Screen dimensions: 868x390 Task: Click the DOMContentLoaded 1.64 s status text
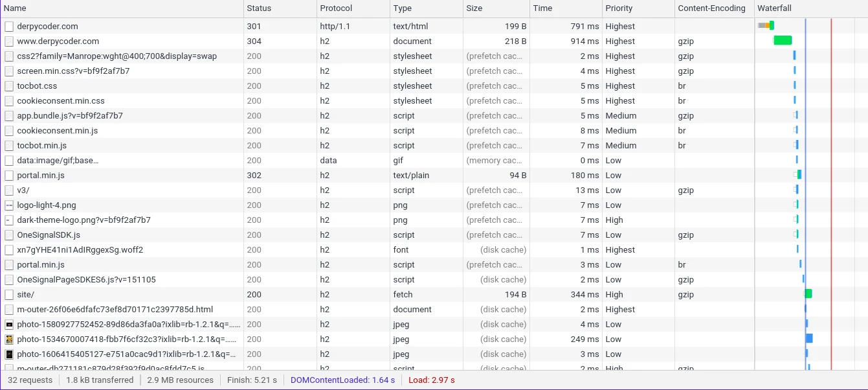coord(342,380)
